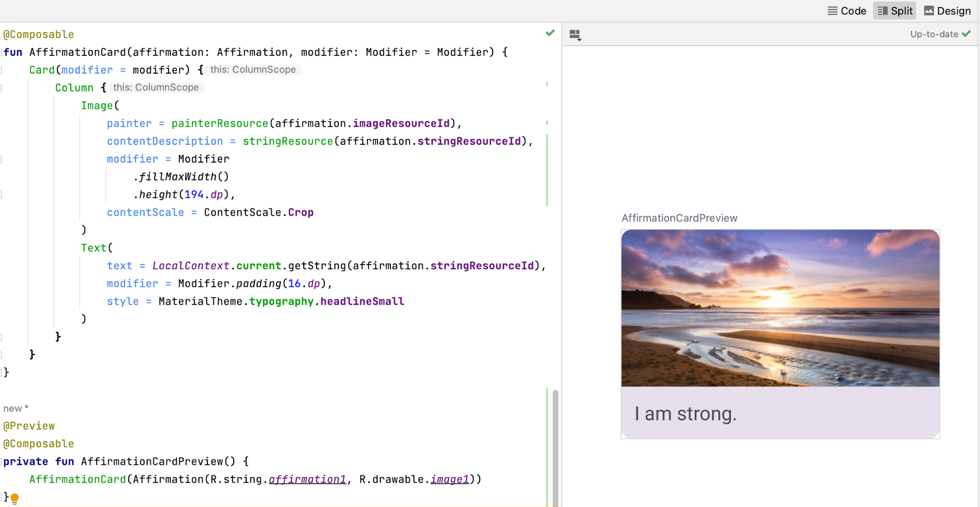Select the Split view tab
980x507 pixels.
point(895,11)
